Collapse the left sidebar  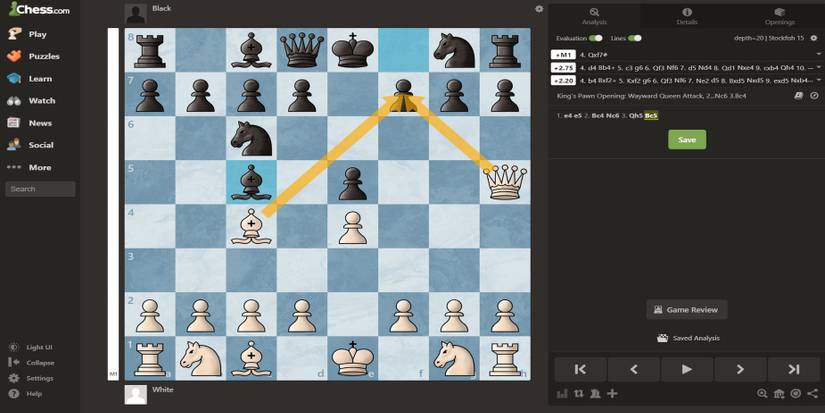click(32, 362)
